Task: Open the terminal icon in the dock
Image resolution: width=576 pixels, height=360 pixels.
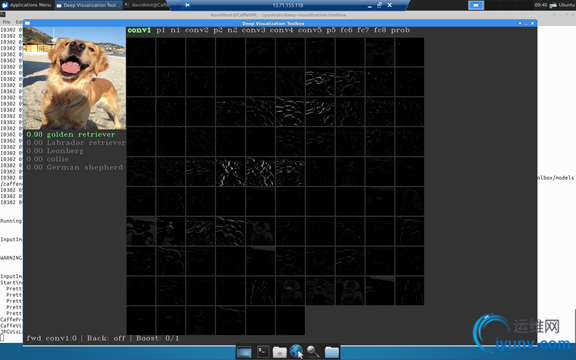Action: click(x=263, y=352)
